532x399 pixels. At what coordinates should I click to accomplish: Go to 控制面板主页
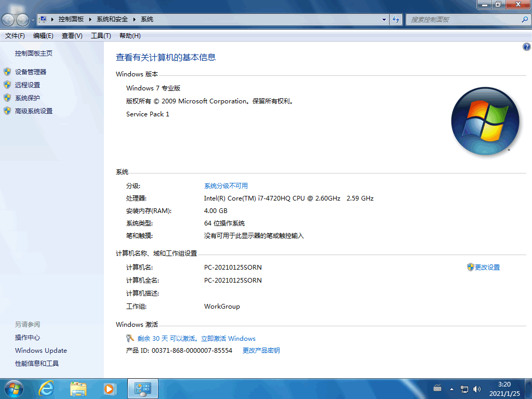pyautogui.click(x=34, y=54)
